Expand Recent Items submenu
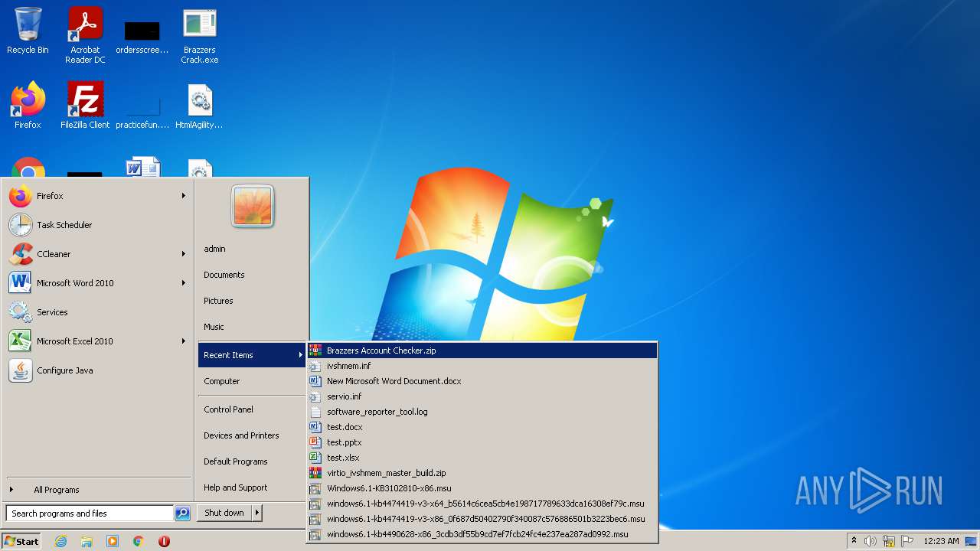Screen dimensions: 980x551 (252, 355)
